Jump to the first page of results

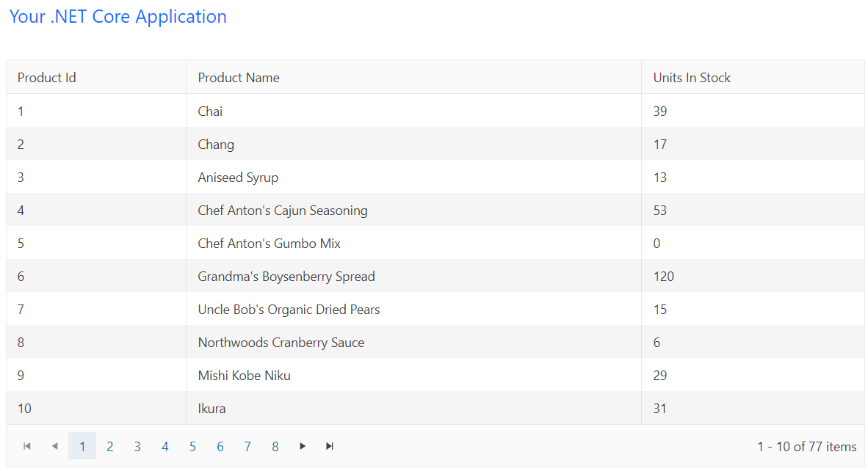tap(27, 445)
